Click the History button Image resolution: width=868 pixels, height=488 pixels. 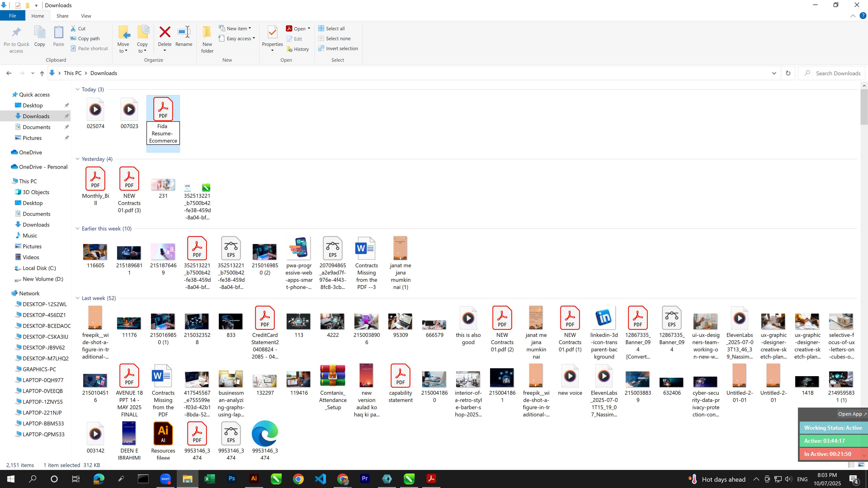click(297, 49)
